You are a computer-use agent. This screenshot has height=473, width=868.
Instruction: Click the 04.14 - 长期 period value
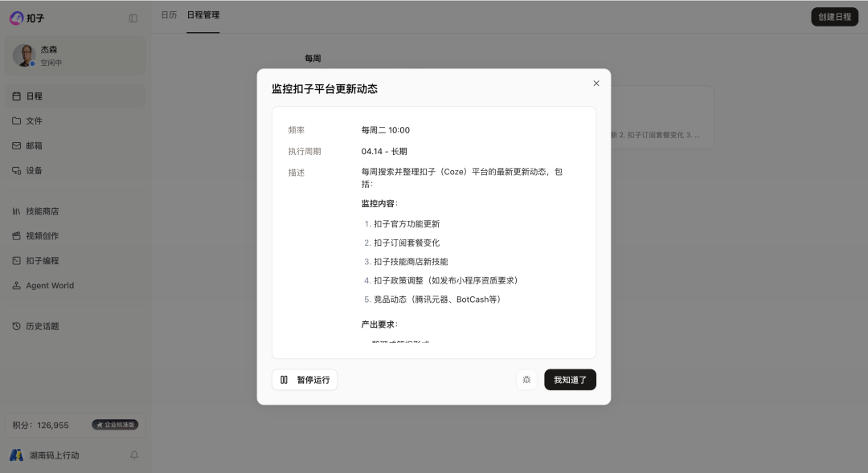(384, 151)
